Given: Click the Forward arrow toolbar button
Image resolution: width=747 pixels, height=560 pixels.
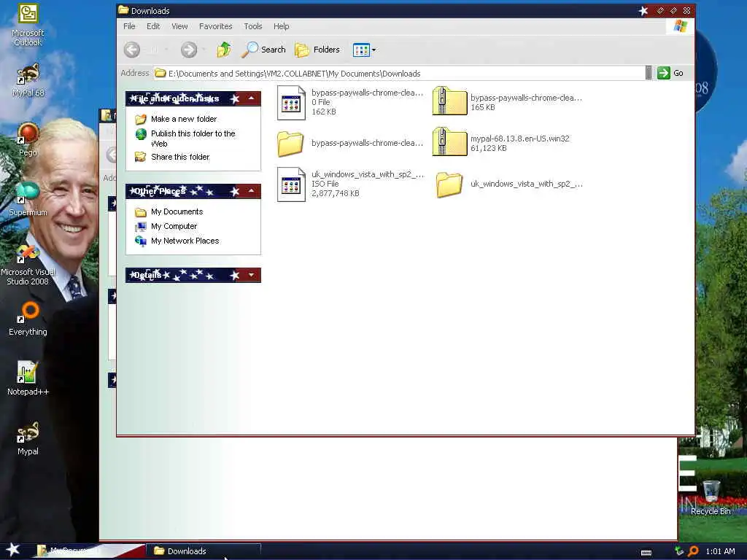Looking at the screenshot, I should (189, 50).
